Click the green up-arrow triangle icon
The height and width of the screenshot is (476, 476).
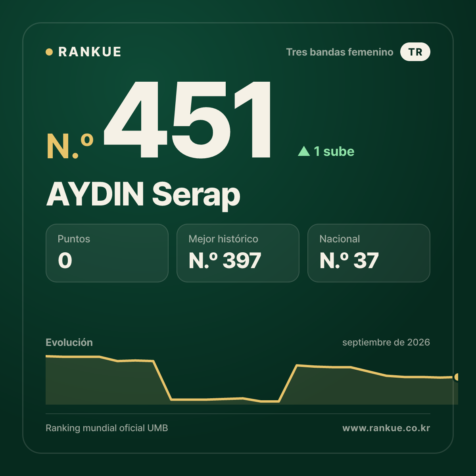pos(304,151)
